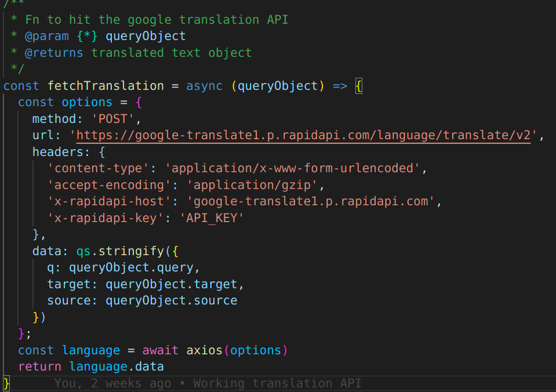The width and height of the screenshot is (556, 392).
Task: Click the await keyword
Action: click(160, 350)
